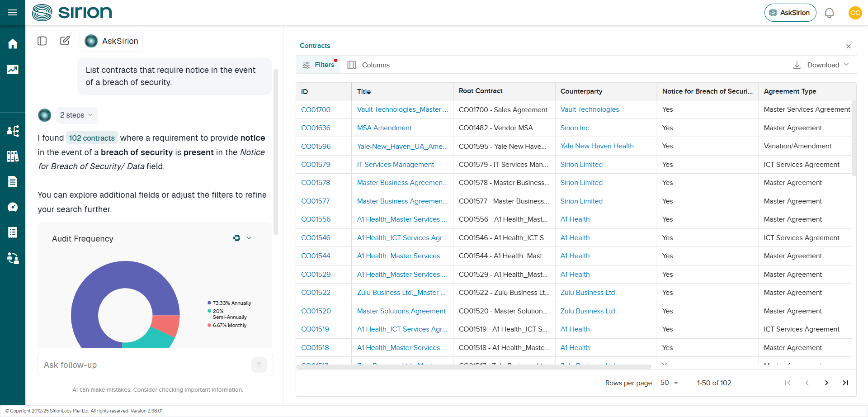Click the vertical scrollbar of contracts table
868x417 pixels.
[854, 138]
